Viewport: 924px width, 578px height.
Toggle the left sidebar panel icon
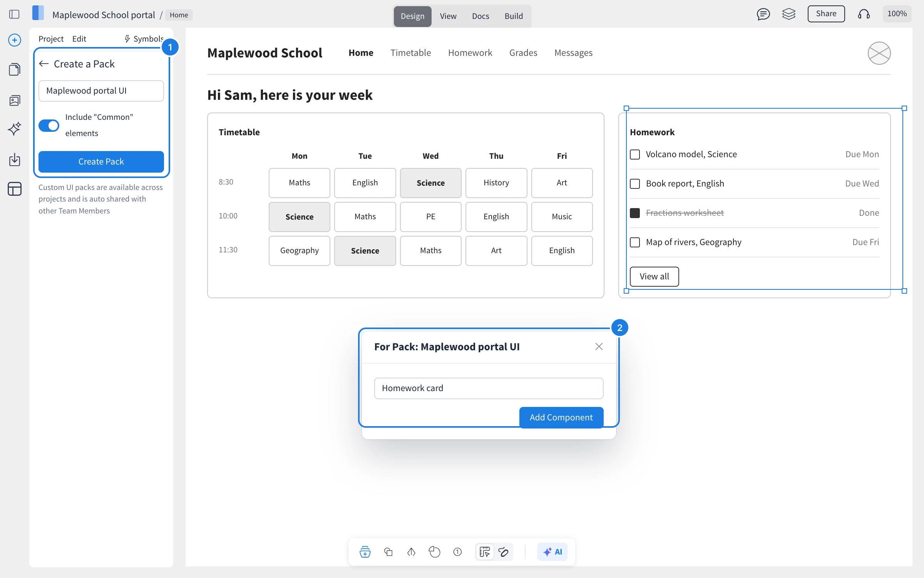coord(14,15)
